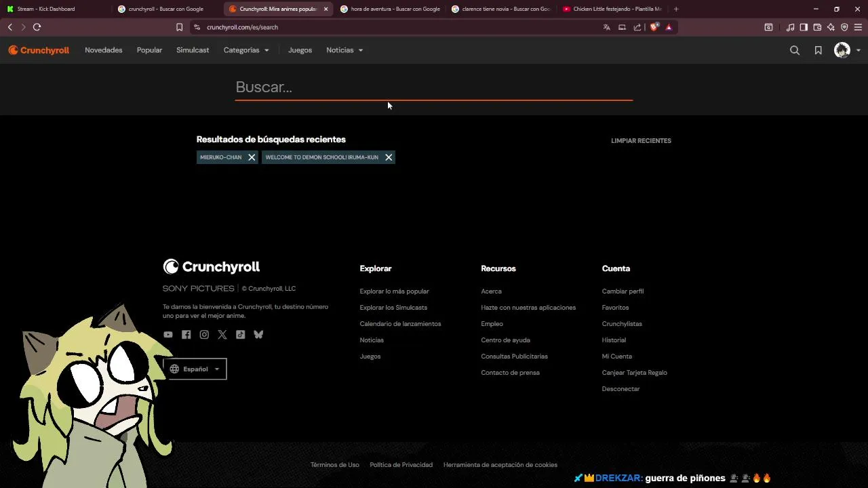Viewport: 868px width, 488px height.
Task: Open the search magnifier icon in header
Action: pos(795,50)
